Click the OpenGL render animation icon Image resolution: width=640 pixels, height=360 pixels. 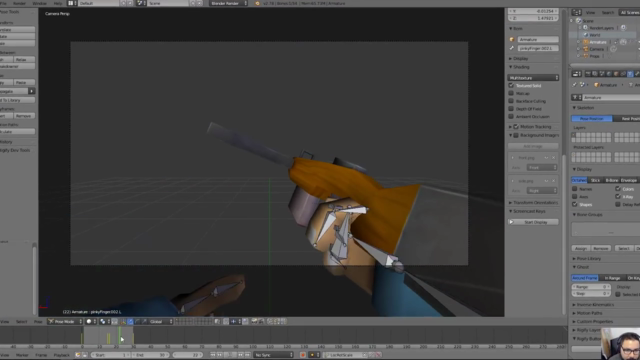click(260, 322)
